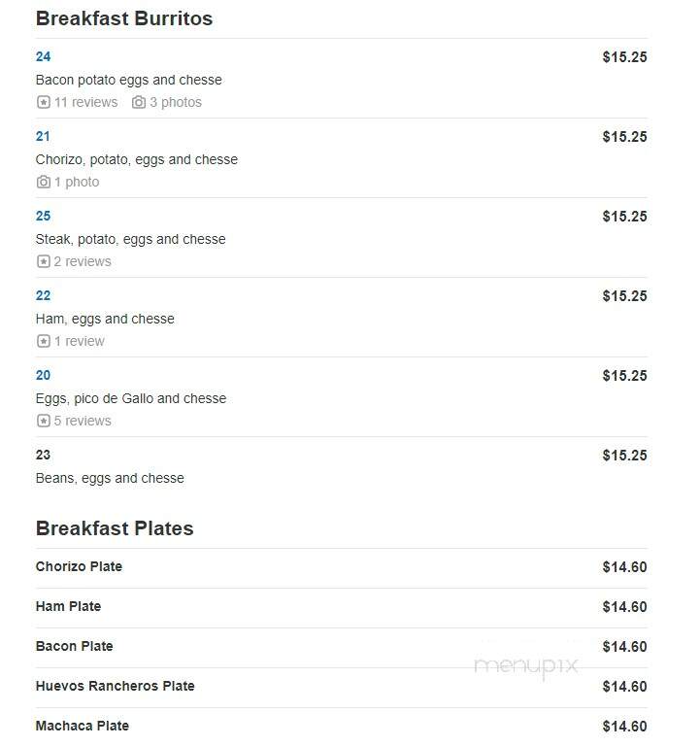View the 11 reviews for bacon burrito
Screen dimensions: 700x746
[x=85, y=102]
